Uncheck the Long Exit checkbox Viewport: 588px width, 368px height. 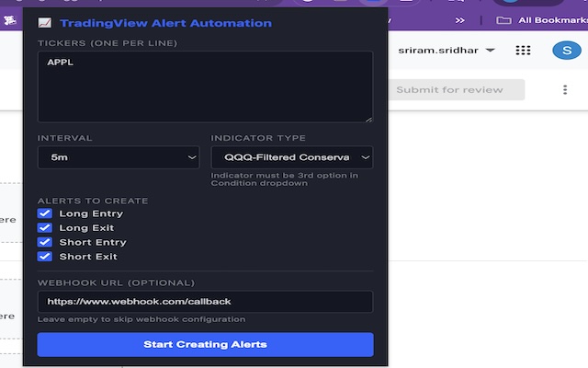[x=45, y=227]
